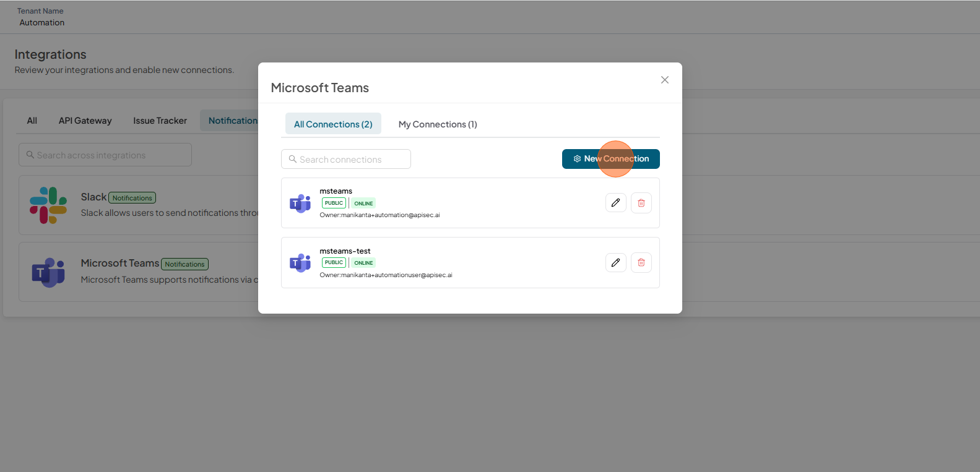The width and height of the screenshot is (980, 472).
Task: Open the API Gateway tab
Action: (x=85, y=121)
